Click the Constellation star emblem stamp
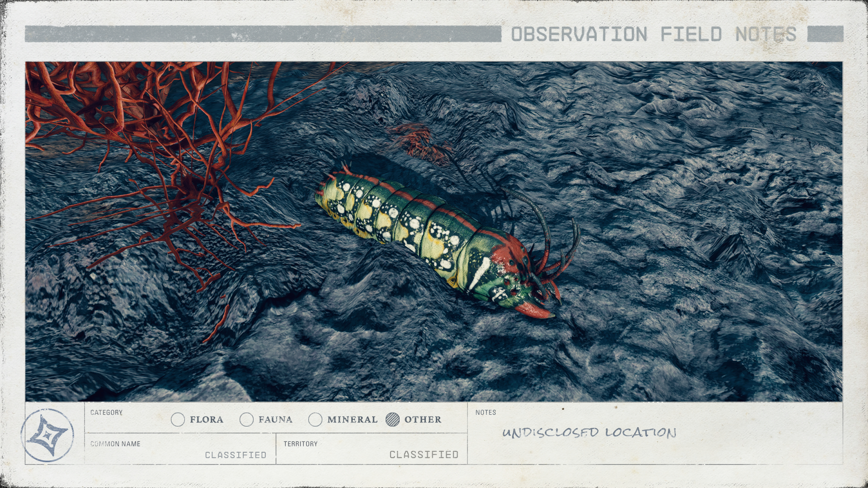868x488 pixels. point(47,435)
